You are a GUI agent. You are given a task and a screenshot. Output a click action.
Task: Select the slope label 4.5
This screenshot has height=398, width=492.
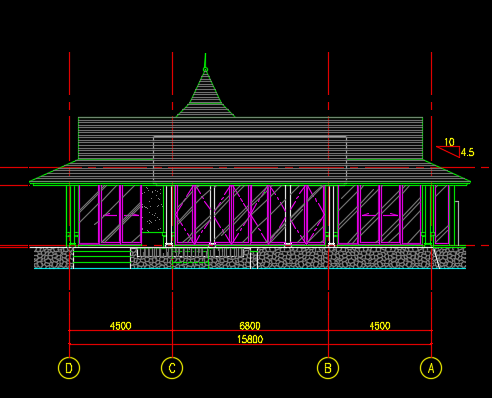pos(467,152)
